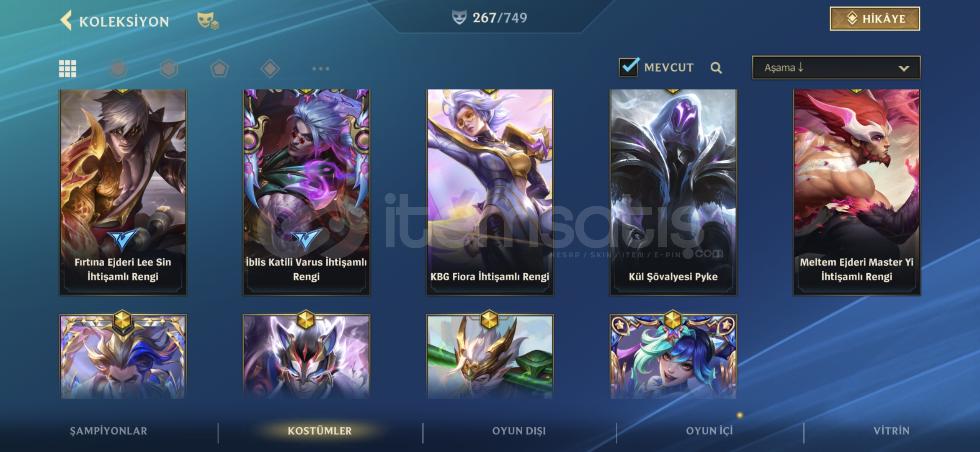
Task: Uncheck the Mevcut checkbox
Action: pos(629,67)
